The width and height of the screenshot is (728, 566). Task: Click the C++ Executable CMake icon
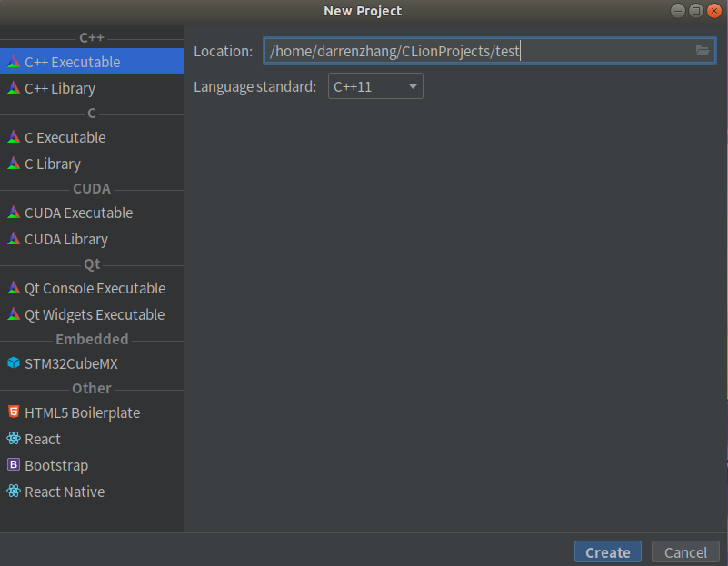point(14,61)
